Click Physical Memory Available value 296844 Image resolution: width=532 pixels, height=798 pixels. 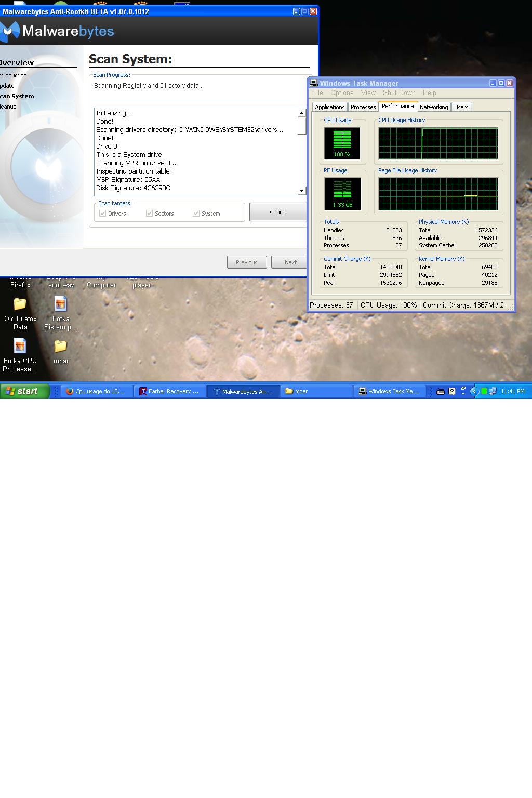488,238
